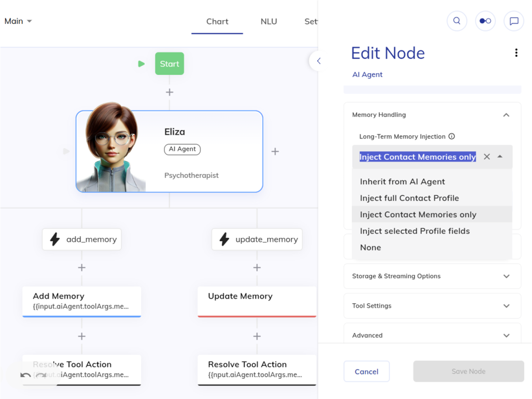532x399 pixels.
Task: Click the plus icon right of Eliza node
Action: 275,151
